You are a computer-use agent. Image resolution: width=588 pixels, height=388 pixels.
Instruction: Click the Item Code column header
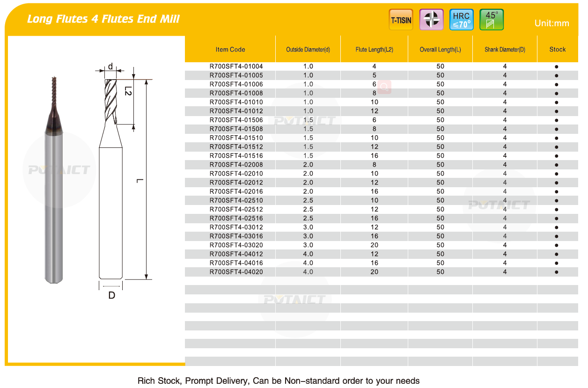(x=230, y=50)
